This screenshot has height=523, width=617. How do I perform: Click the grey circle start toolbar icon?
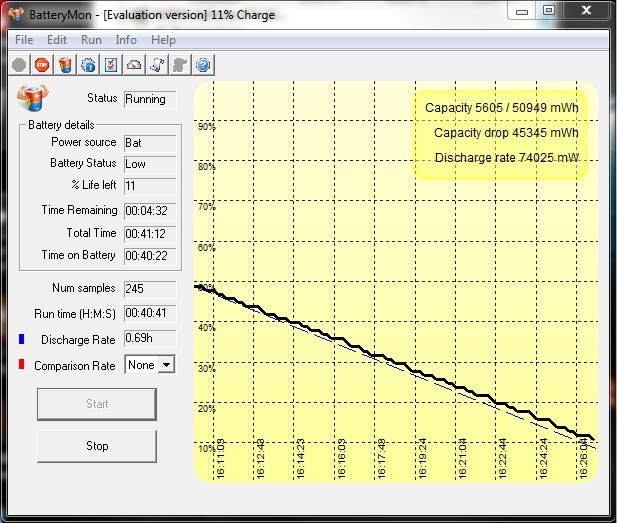(19, 65)
